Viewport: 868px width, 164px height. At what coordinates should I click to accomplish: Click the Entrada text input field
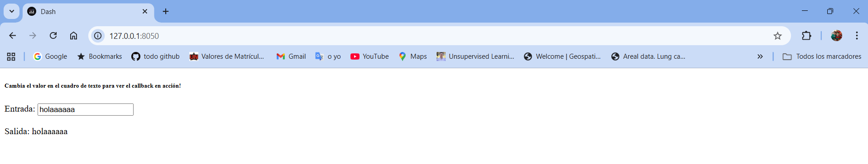(86, 109)
